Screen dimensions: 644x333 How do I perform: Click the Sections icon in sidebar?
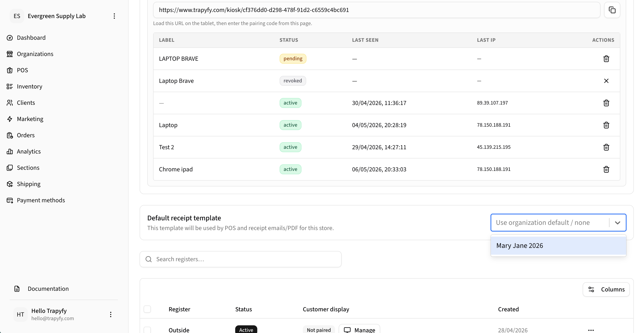point(10,168)
